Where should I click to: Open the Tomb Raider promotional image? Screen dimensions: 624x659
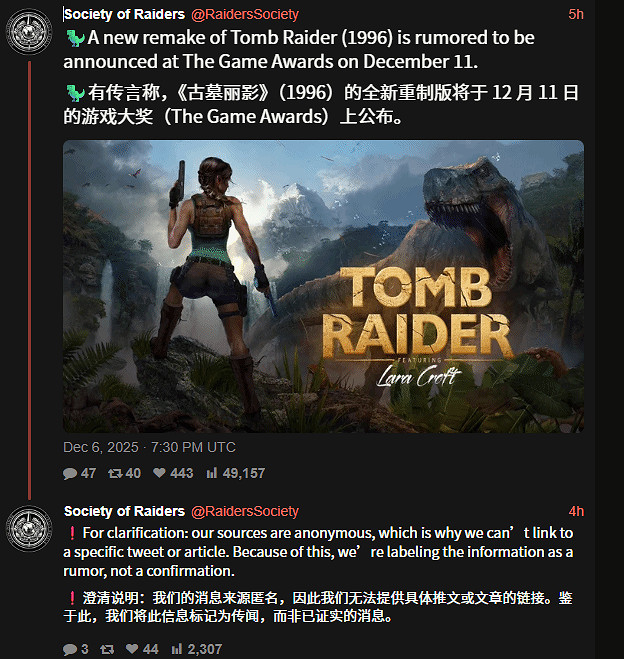(x=323, y=286)
